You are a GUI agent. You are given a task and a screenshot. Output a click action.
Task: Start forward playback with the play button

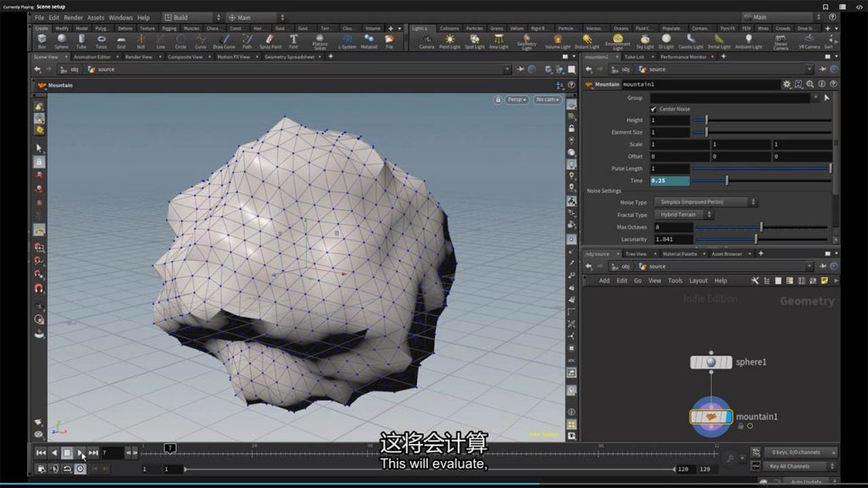pyautogui.click(x=81, y=452)
